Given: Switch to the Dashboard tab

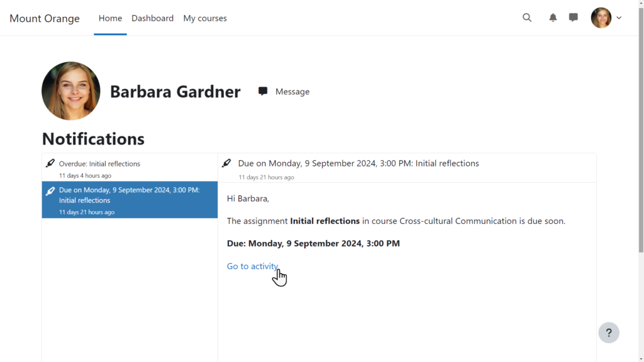Looking at the screenshot, I should (x=152, y=18).
